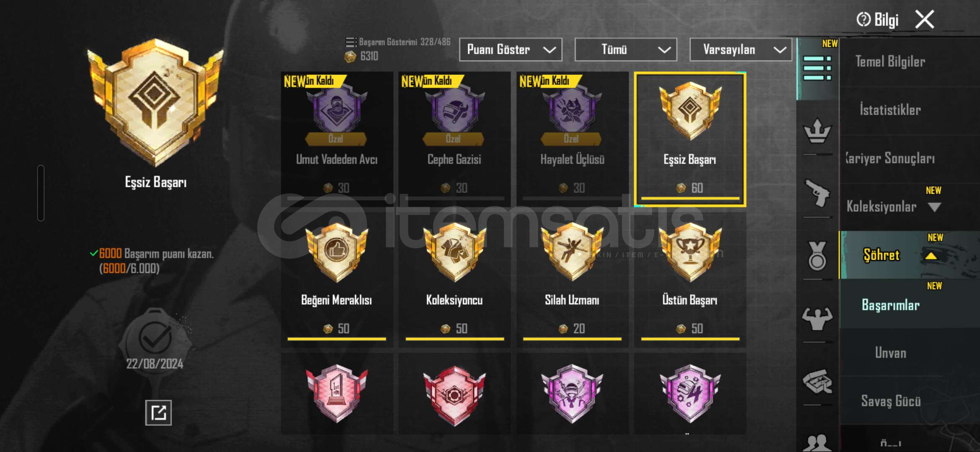The width and height of the screenshot is (980, 452).
Task: Click the vertical scrollbar handle at left
Action: (x=41, y=193)
